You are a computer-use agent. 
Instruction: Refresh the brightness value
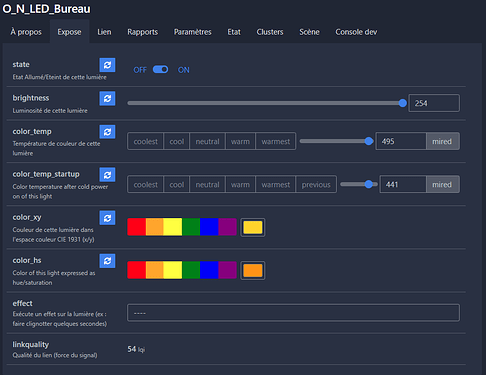click(107, 98)
